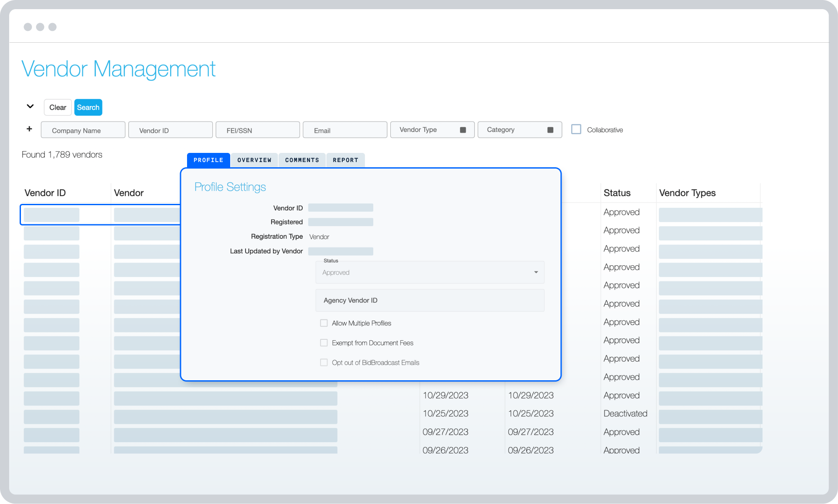Click the green macOS window dot
The image size is (838, 504).
click(52, 27)
